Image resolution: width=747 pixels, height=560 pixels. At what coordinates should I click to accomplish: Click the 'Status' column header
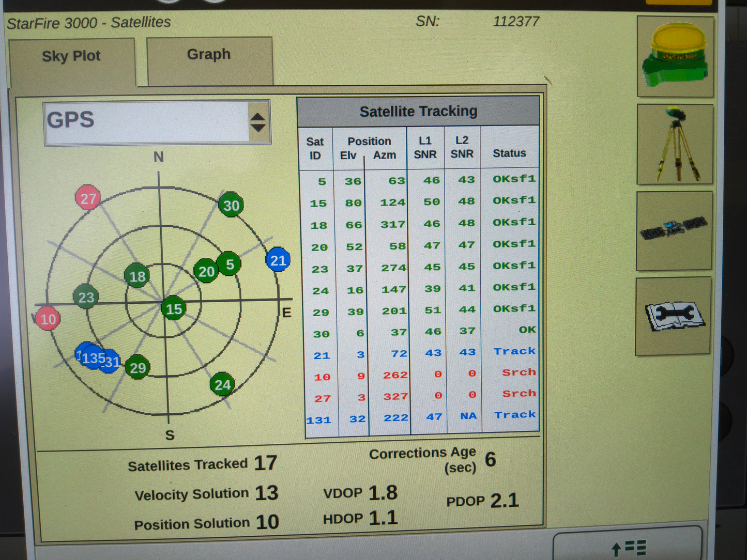click(x=509, y=153)
